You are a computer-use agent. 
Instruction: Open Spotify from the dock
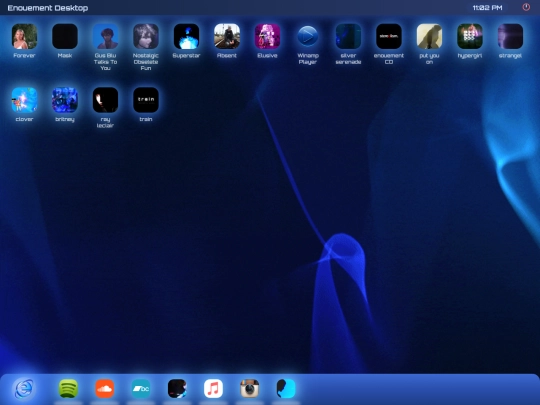coord(68,389)
